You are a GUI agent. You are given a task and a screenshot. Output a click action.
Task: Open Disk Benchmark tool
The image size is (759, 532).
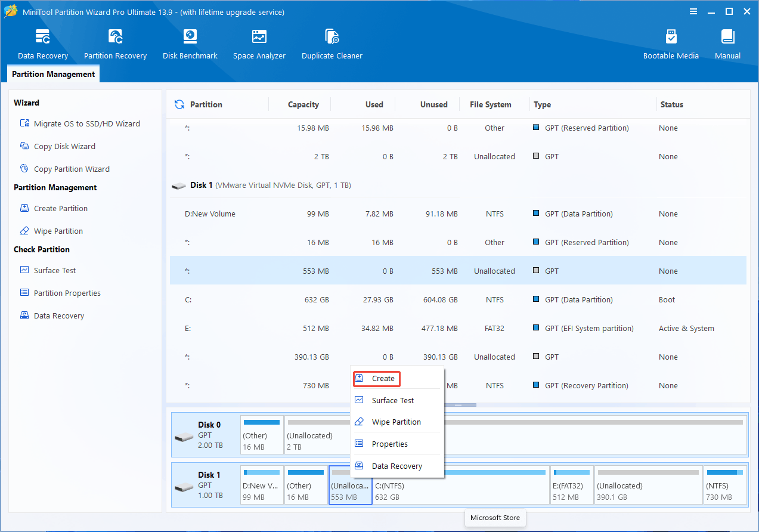(x=190, y=44)
